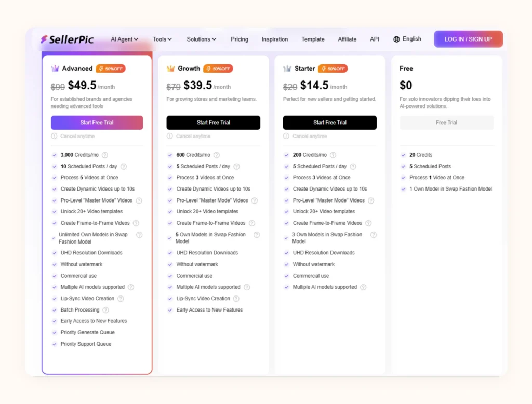Click the Free Trial button in Free plan
532x404 pixels.
(x=446, y=123)
